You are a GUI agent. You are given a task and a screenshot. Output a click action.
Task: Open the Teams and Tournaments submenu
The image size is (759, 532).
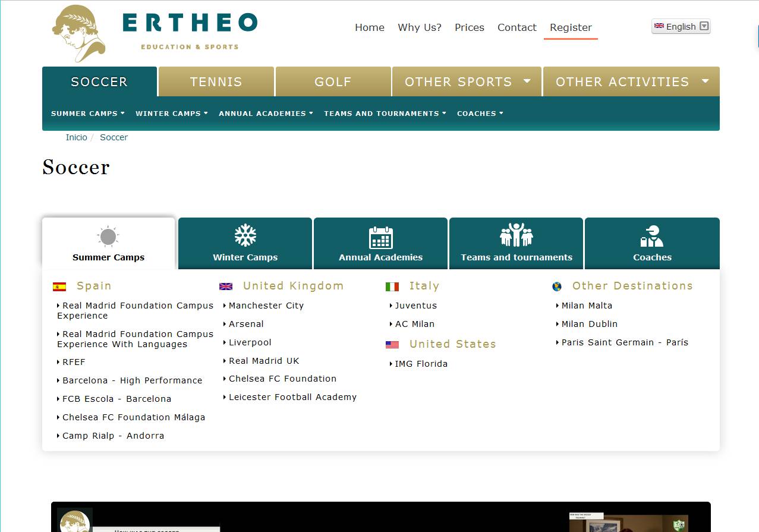click(x=385, y=114)
